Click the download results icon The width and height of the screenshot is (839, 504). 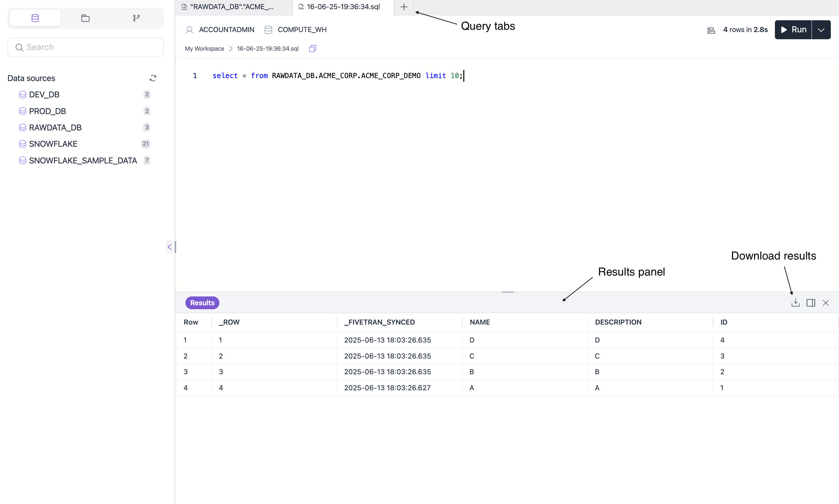(x=795, y=303)
